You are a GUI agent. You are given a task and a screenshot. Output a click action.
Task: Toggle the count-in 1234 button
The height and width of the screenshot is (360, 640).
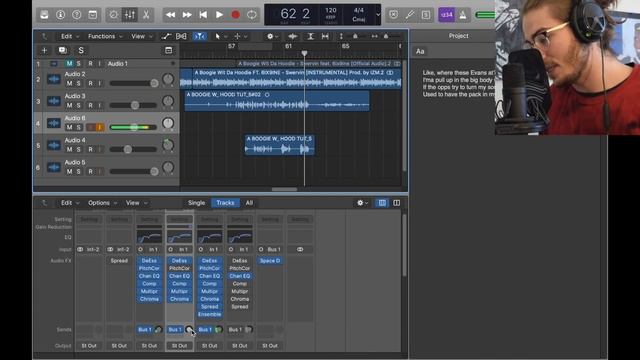pos(447,15)
